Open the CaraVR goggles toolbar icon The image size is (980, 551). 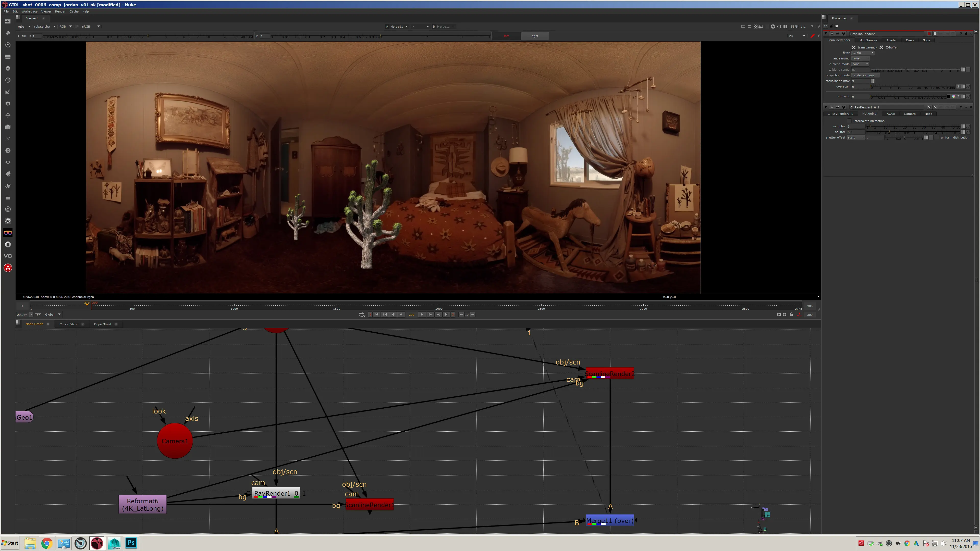8,233
